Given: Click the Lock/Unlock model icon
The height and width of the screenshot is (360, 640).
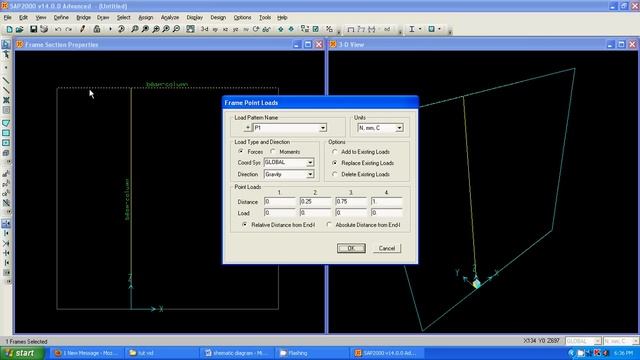Looking at the screenshot, I should pos(97,29).
